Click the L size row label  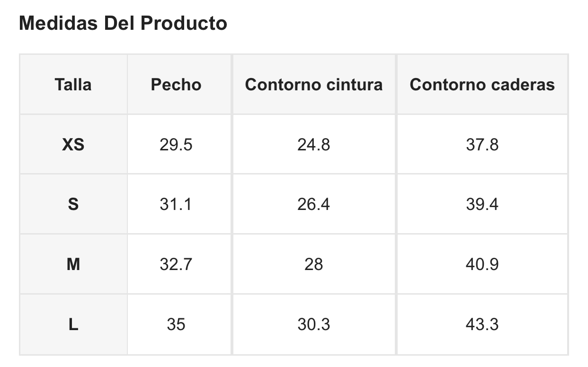(x=73, y=324)
